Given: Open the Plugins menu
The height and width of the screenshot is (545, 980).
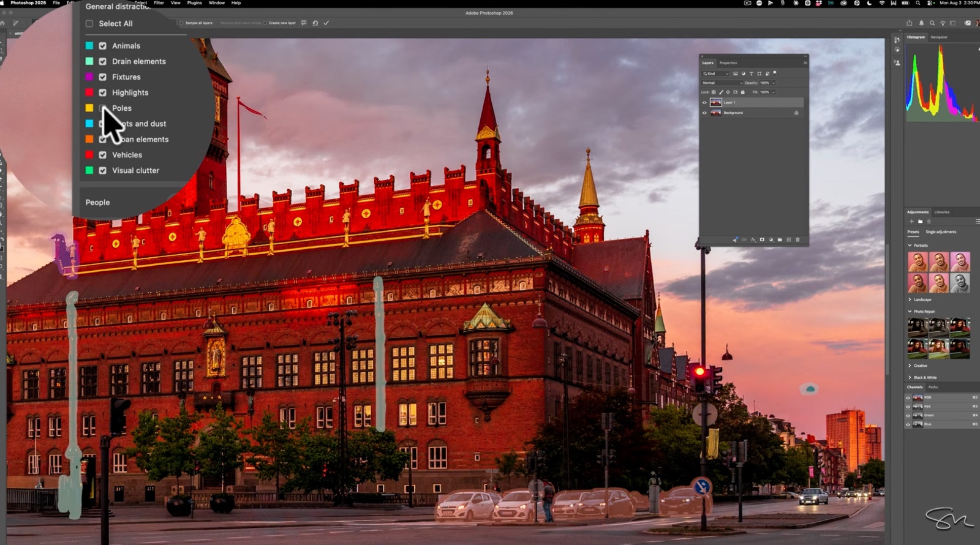Looking at the screenshot, I should pos(194,3).
